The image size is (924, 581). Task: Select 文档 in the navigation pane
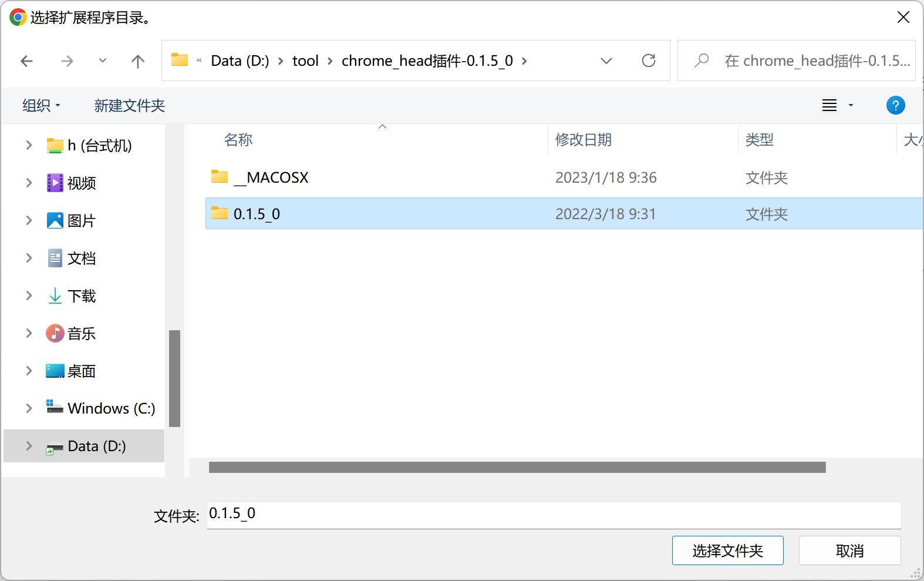coord(71,258)
